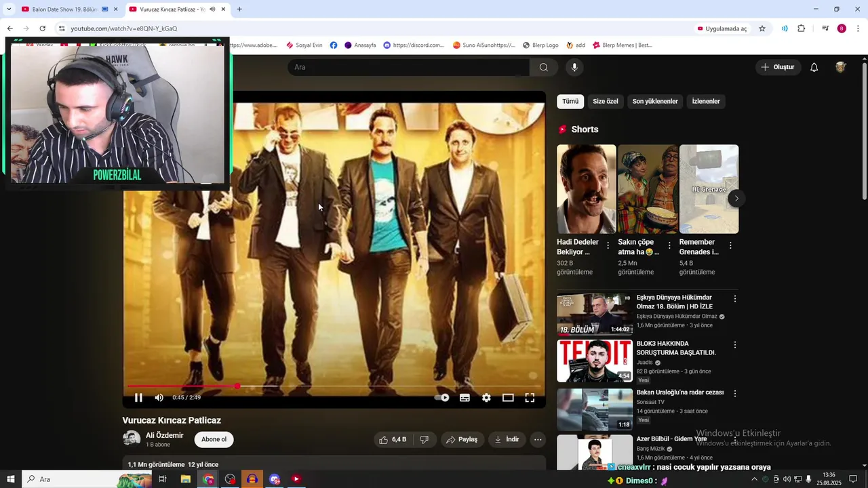Open File Explorer from taskbar
Screen dimensions: 868x488
(x=185, y=479)
